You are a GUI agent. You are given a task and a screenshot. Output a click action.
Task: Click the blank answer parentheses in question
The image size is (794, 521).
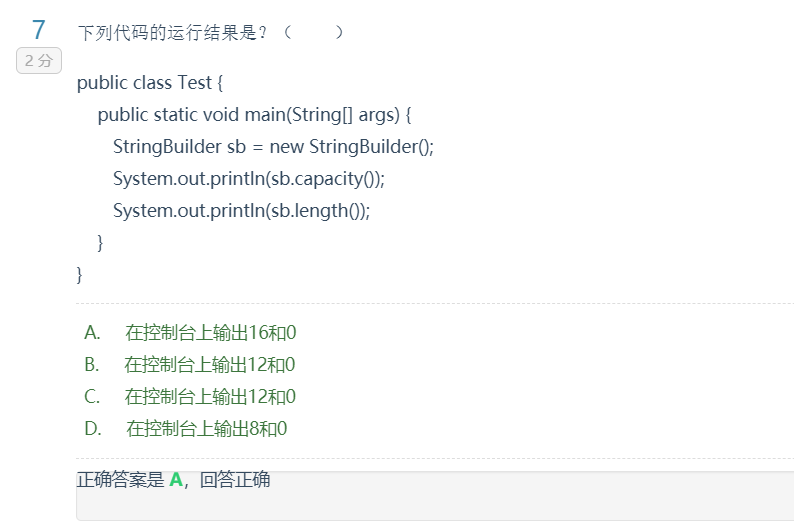coord(313,32)
